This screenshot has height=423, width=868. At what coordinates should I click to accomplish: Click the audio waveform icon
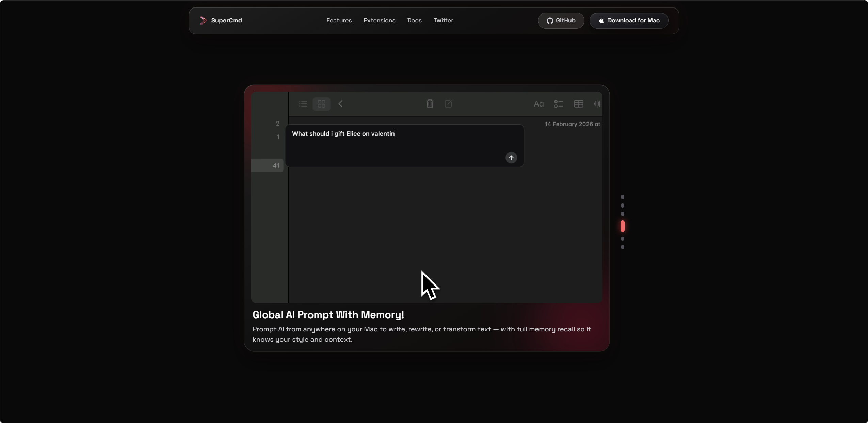coord(598,104)
